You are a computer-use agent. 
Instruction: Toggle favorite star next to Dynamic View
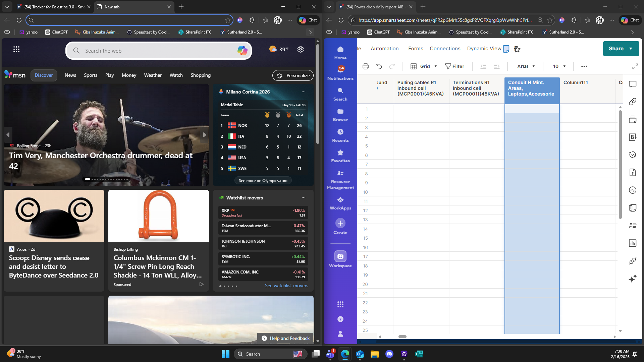click(x=517, y=49)
